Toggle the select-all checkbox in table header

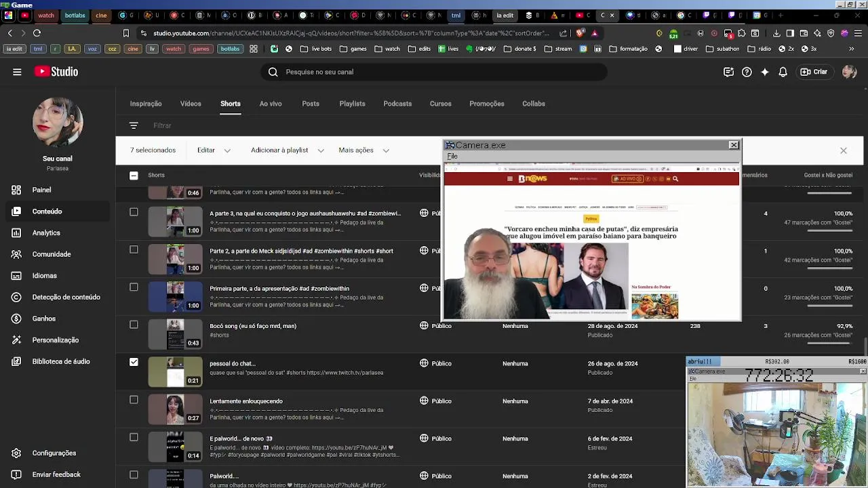(x=134, y=176)
